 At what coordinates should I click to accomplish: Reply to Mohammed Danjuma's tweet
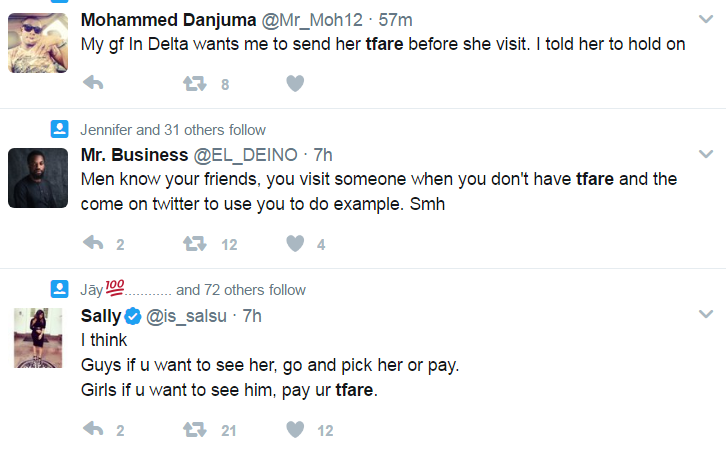click(93, 84)
